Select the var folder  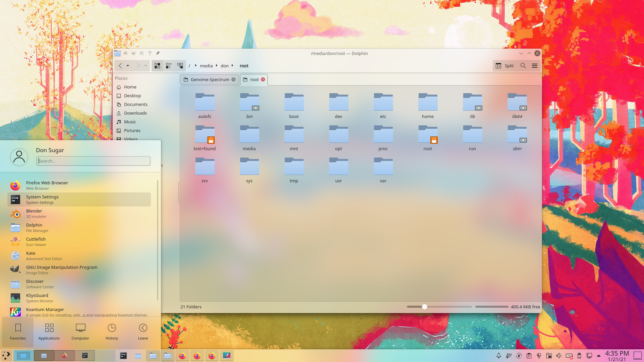[383, 170]
